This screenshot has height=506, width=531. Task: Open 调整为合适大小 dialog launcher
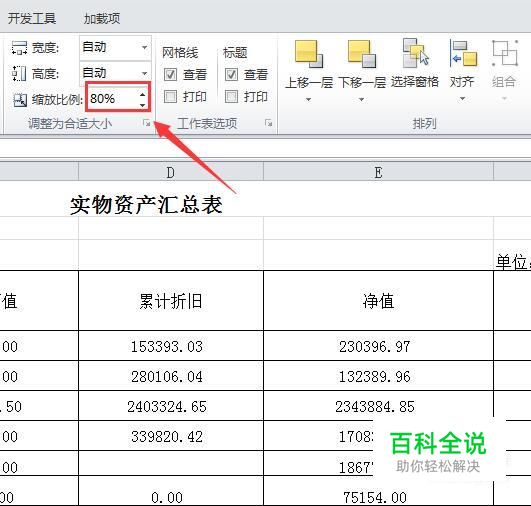(147, 123)
